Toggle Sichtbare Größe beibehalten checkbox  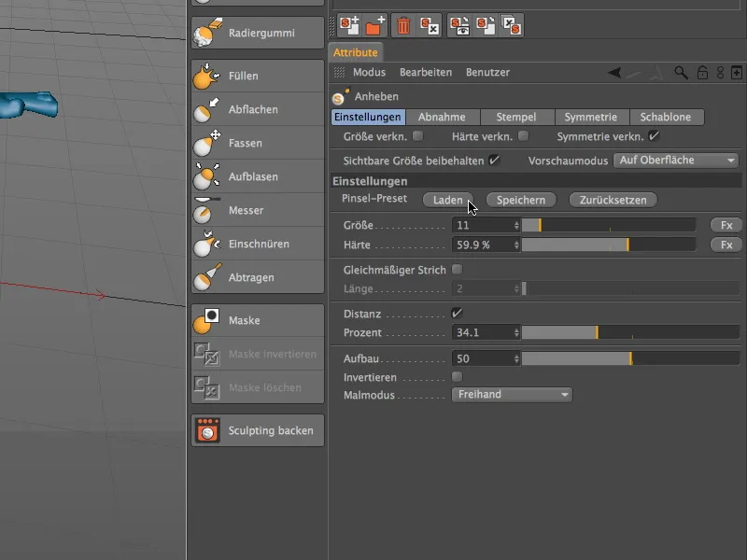(x=494, y=160)
